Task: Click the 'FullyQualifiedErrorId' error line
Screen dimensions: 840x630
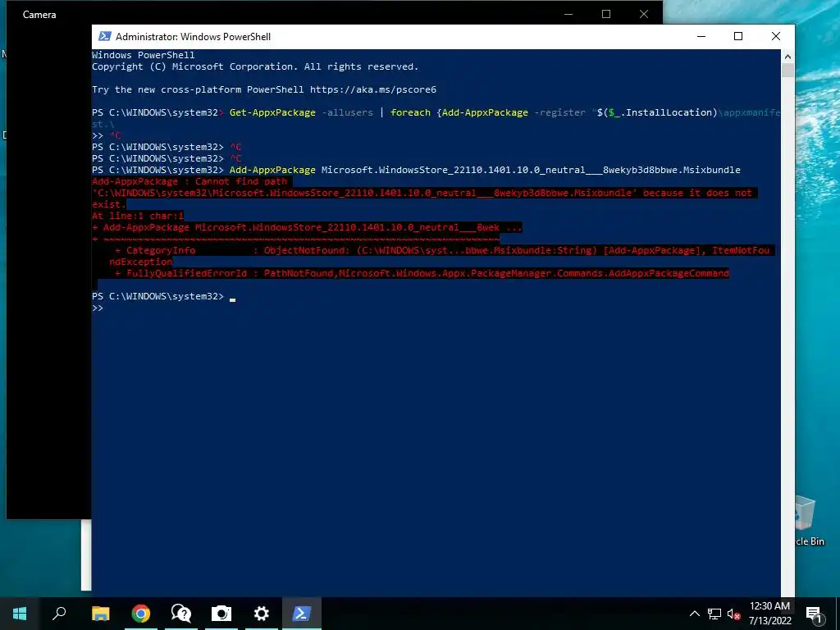Action: (x=422, y=273)
